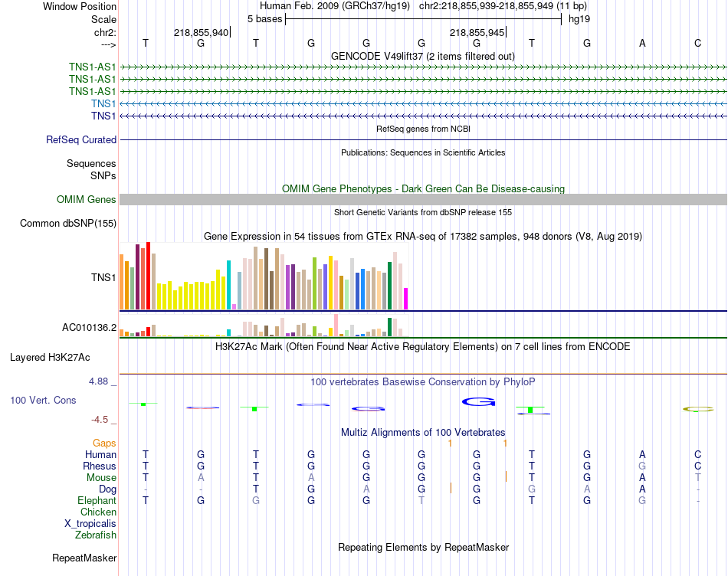Image resolution: width=728 pixels, height=576 pixels.
Task: Open the 100 Vert. Cons track label
Action: coord(43,400)
